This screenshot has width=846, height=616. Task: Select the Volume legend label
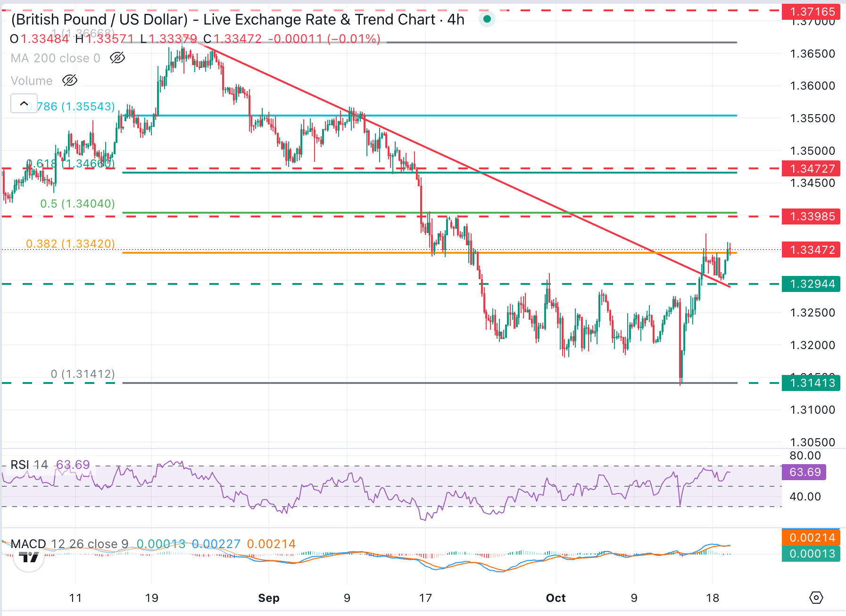point(32,81)
